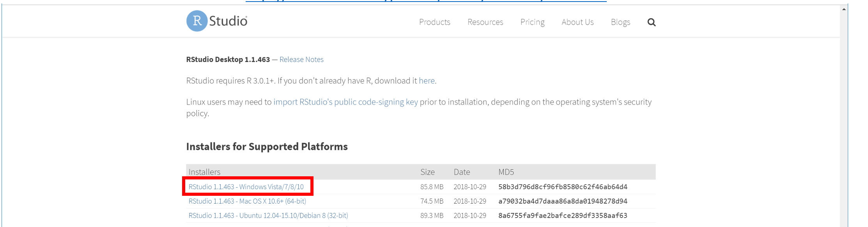
Task: Click the scrollbar up arrow
Action: (x=844, y=9)
